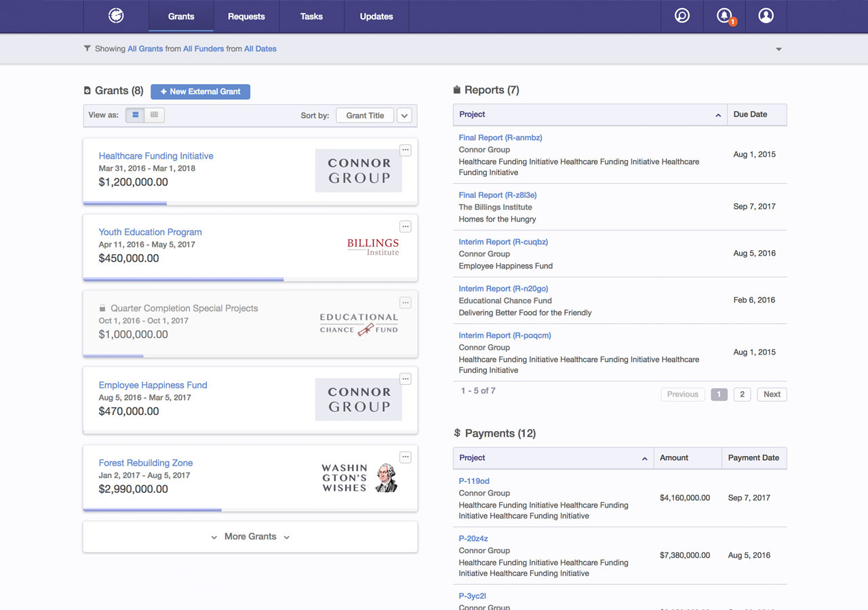Expand the filter bar arrow
The image size is (868, 610).
(x=778, y=49)
